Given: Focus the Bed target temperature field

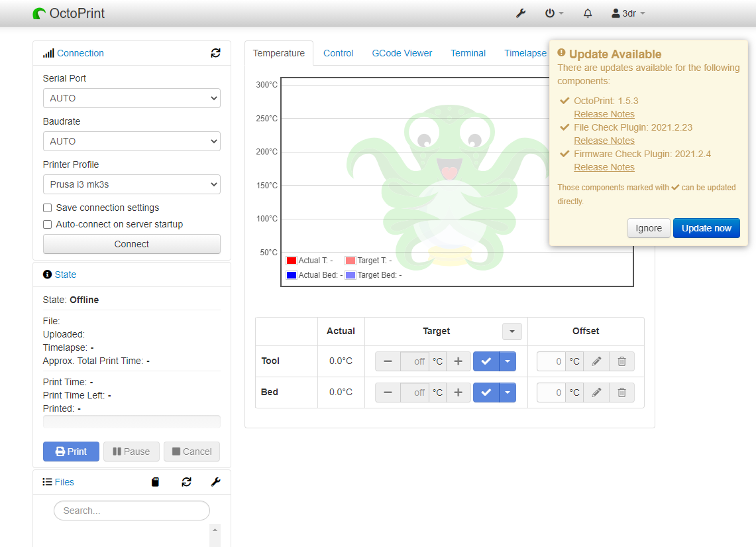Looking at the screenshot, I should pyautogui.click(x=415, y=393).
